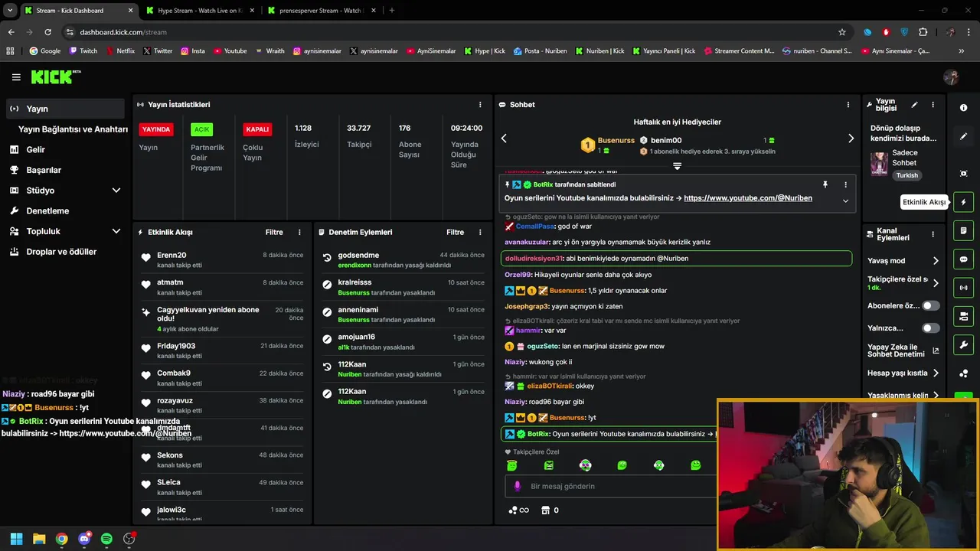Open Yavaş mod settings arrow
The height and width of the screenshot is (551, 980).
[x=935, y=261]
